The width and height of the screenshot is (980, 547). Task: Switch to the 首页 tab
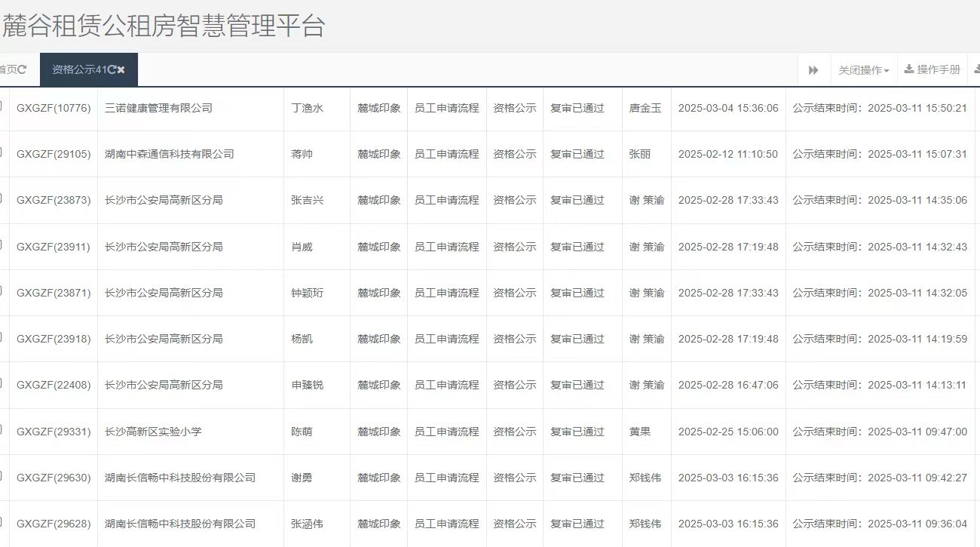[x=11, y=69]
